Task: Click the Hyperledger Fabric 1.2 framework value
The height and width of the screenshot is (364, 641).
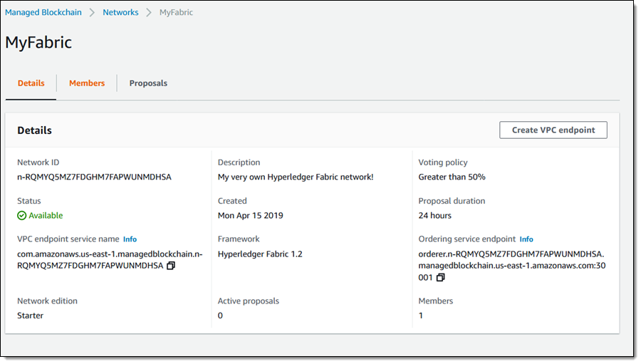Action: pyautogui.click(x=260, y=254)
